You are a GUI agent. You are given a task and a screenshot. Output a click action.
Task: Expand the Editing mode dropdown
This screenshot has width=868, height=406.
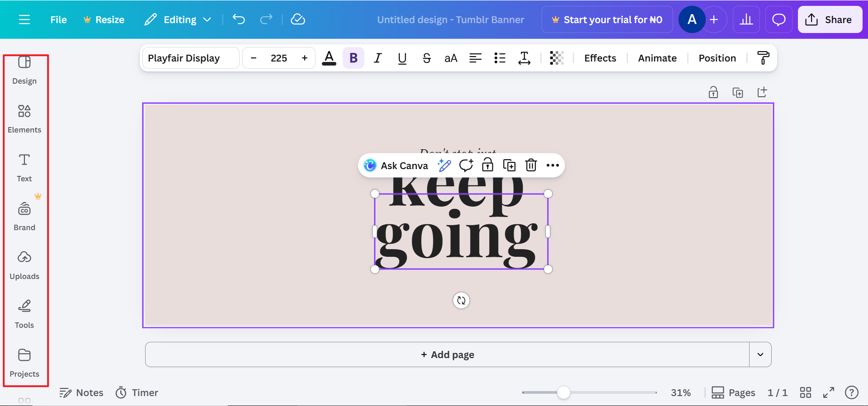point(178,19)
